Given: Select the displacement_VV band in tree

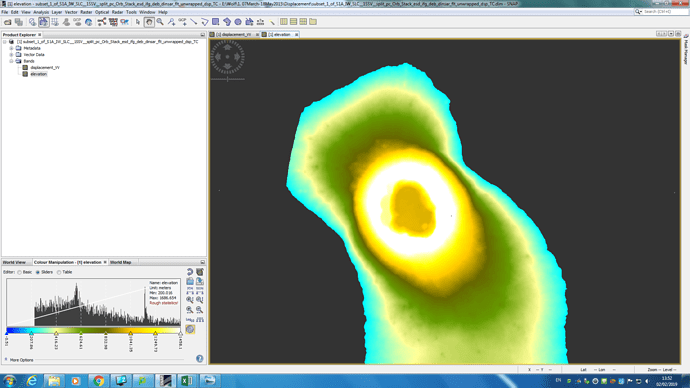Looking at the screenshot, I should [45, 67].
